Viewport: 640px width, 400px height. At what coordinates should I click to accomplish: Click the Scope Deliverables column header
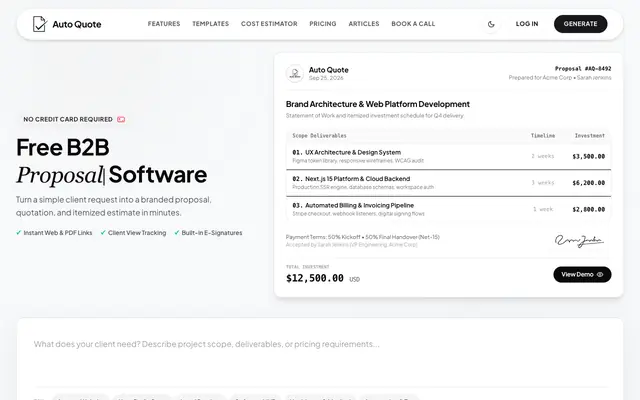[x=319, y=136]
